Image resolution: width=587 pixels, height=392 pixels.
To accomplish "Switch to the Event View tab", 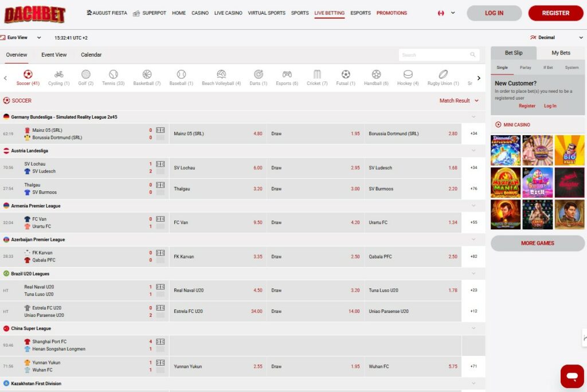I will (x=54, y=54).
